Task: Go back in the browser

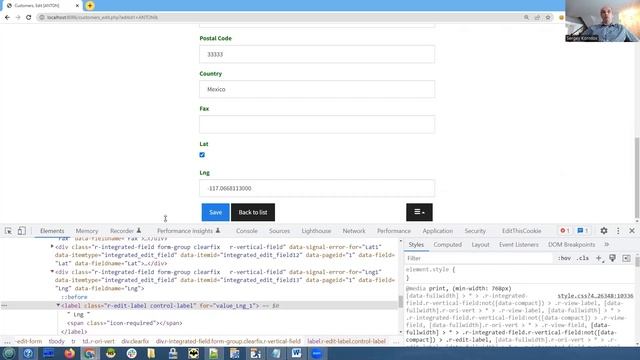Action: [x=7, y=18]
